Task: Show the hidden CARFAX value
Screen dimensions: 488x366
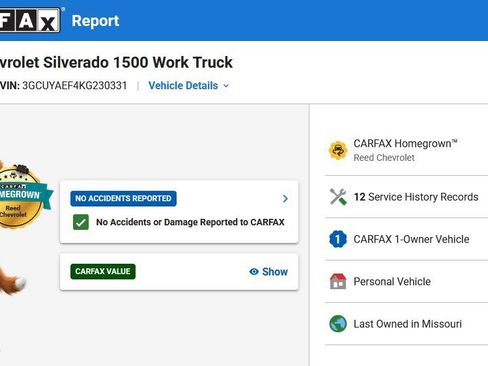Action: (268, 272)
